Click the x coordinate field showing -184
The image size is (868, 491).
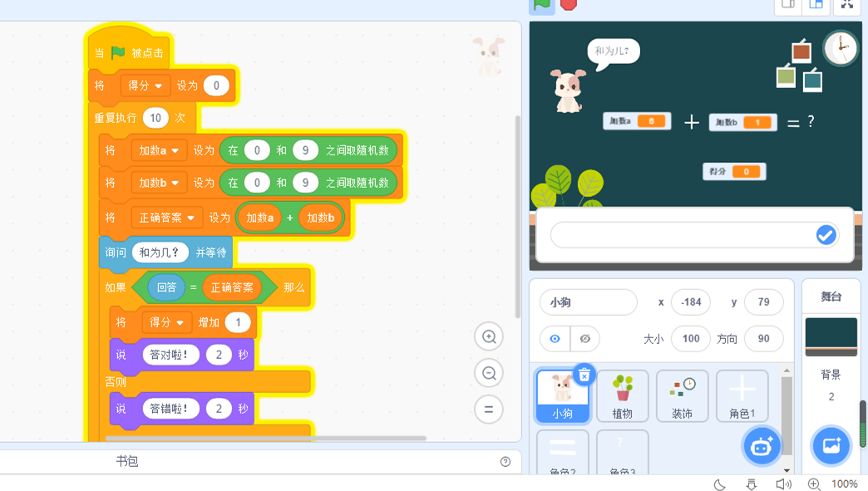[x=691, y=302]
